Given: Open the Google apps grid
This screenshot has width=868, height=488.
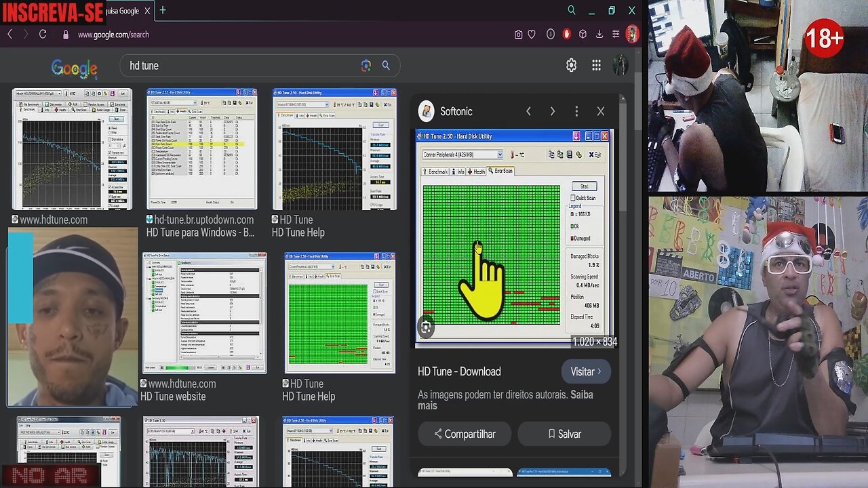Looking at the screenshot, I should coord(596,65).
